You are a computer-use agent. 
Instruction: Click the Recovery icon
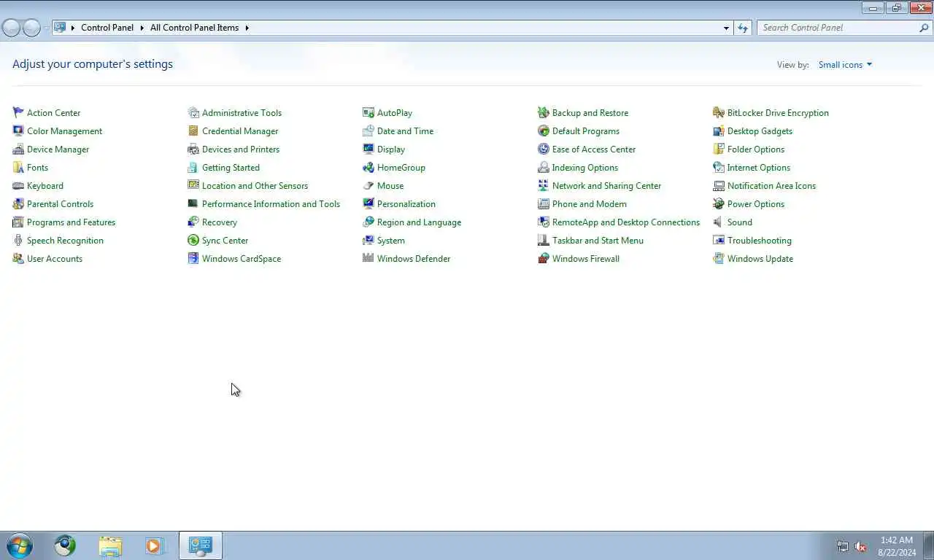193,222
